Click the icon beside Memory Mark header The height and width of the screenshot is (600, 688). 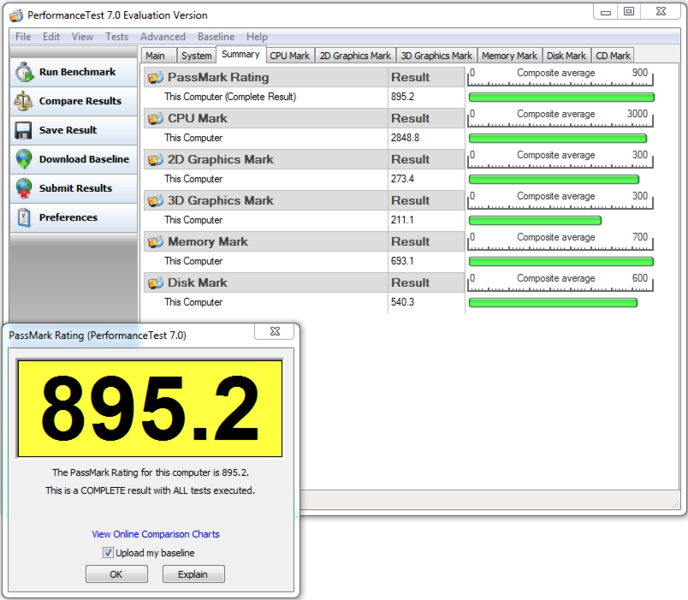point(155,242)
